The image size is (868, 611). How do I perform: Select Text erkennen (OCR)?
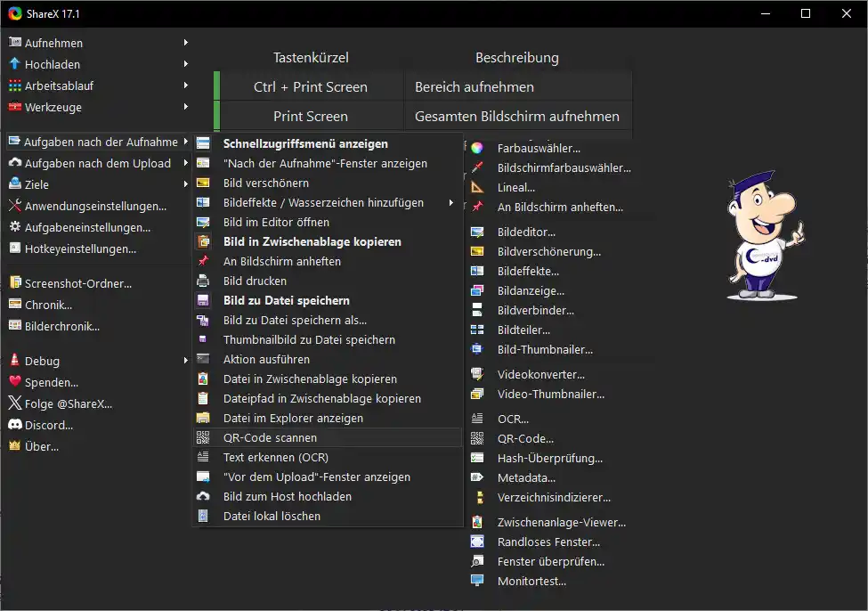click(x=328, y=457)
